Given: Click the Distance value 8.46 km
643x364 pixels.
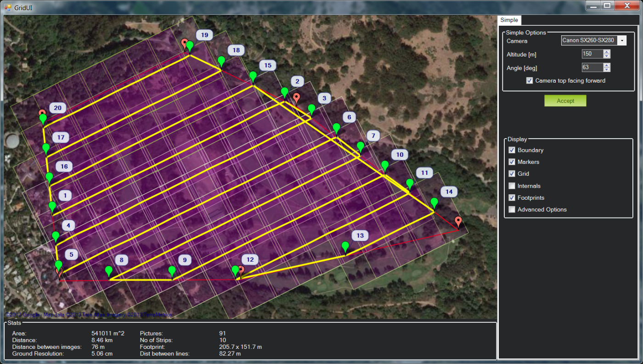Looking at the screenshot, I should click(x=102, y=340).
